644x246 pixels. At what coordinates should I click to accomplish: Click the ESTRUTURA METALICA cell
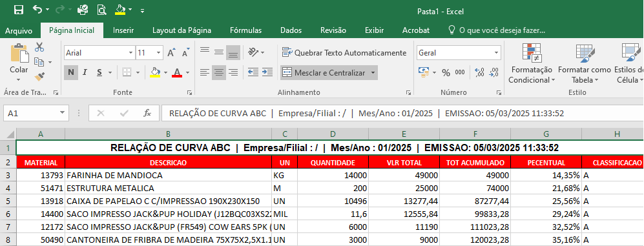169,189
